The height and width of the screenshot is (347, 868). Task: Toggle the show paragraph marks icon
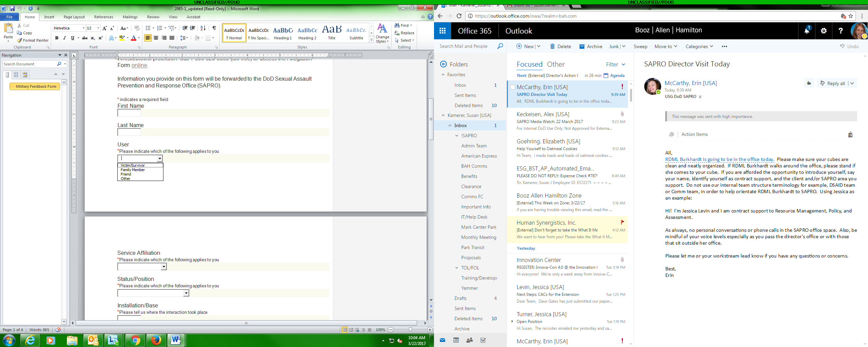(214, 28)
